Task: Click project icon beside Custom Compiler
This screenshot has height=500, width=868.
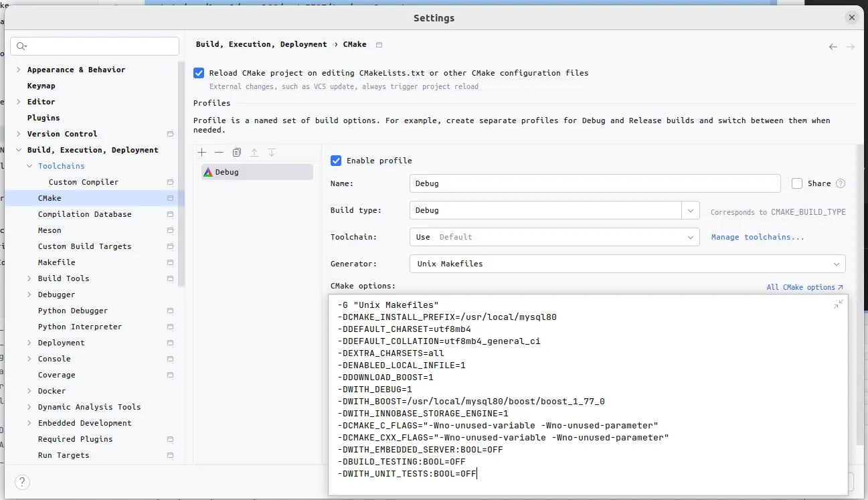Action: click(x=170, y=182)
